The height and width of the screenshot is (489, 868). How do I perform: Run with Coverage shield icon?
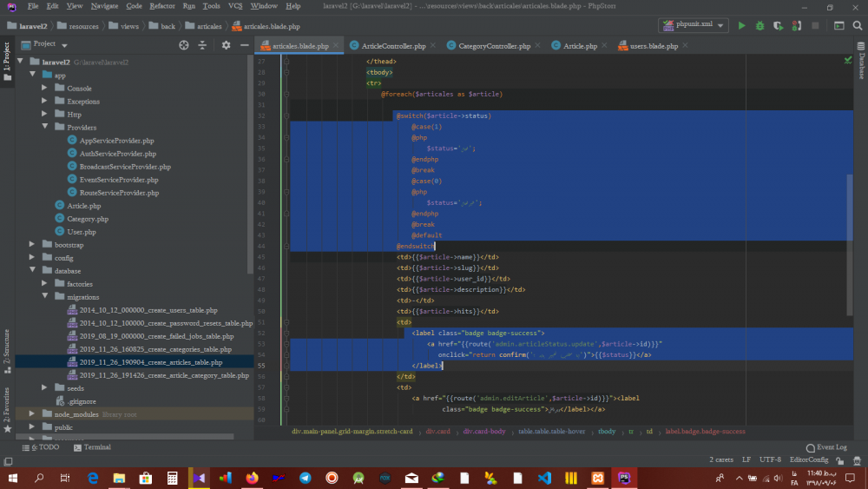click(778, 26)
